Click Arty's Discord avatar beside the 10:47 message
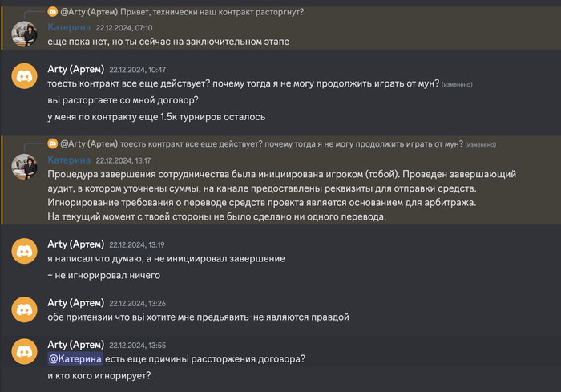561x392 pixels. pos(24,76)
